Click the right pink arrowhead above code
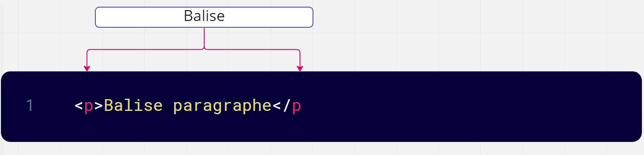 pos(300,68)
